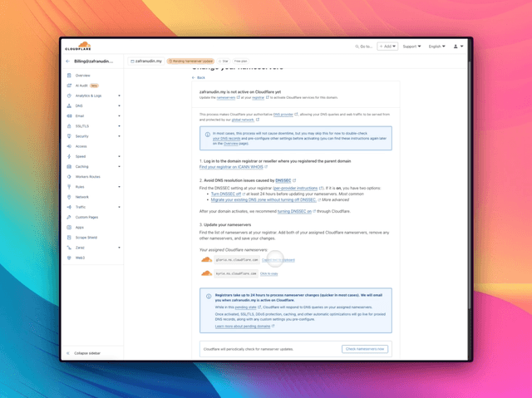Open Learn more about pending domains
The width and height of the screenshot is (532, 398).
coord(243,327)
